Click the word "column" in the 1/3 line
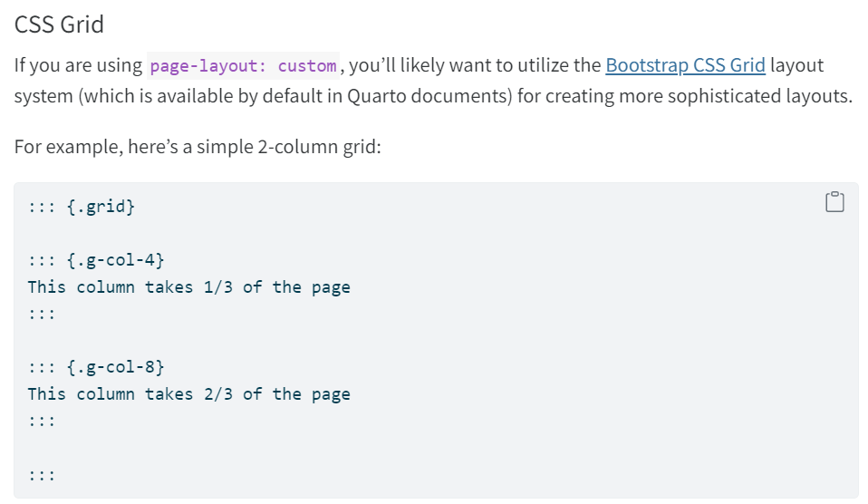 click(x=105, y=287)
